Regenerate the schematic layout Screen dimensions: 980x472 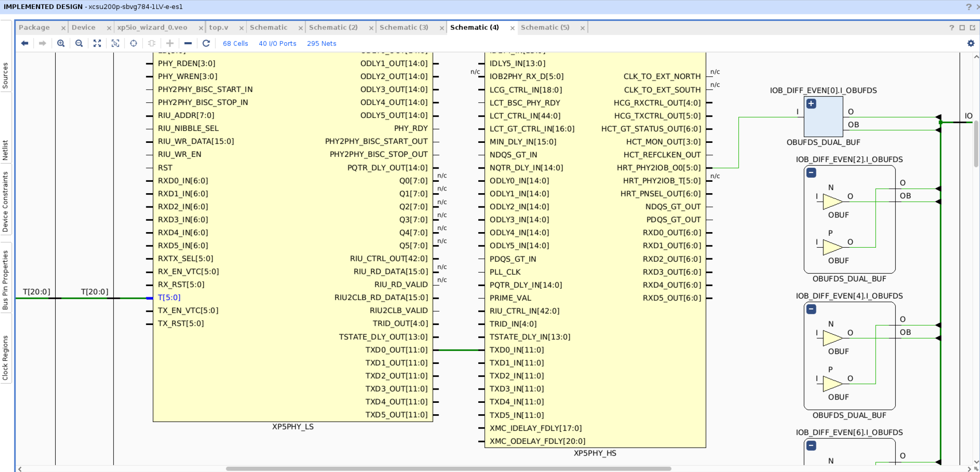pyautogui.click(x=206, y=43)
